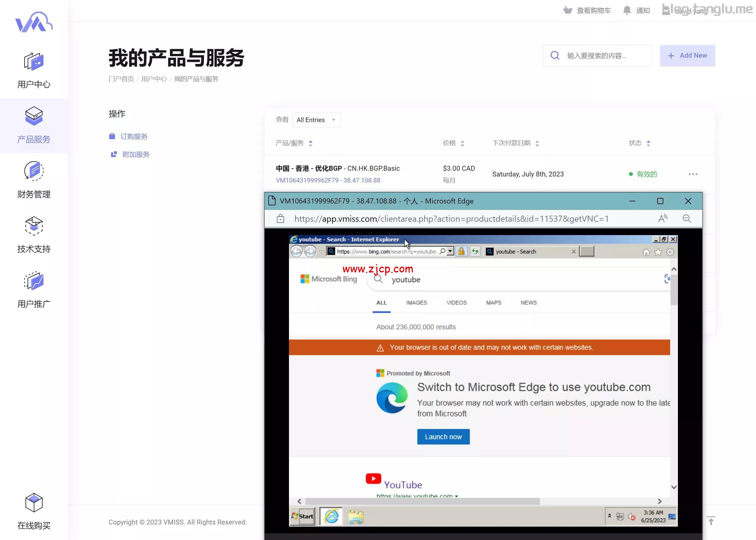Open 附加服务 action link
Screen dimensions: 756x540
[130, 154]
